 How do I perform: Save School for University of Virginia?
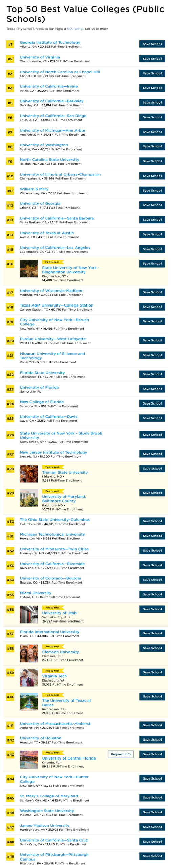point(152,59)
